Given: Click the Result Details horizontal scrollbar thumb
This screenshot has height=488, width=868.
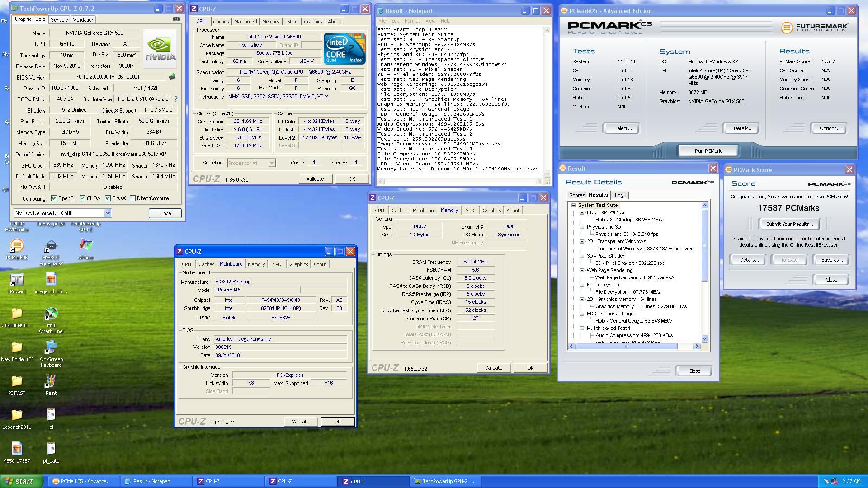Looking at the screenshot, I should (627, 347).
